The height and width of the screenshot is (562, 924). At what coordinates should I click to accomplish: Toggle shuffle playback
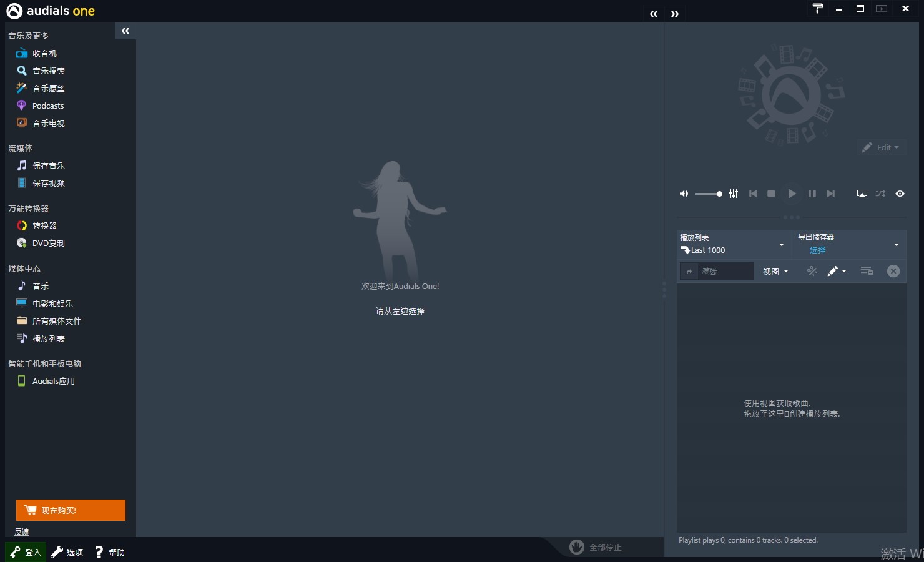tap(880, 194)
